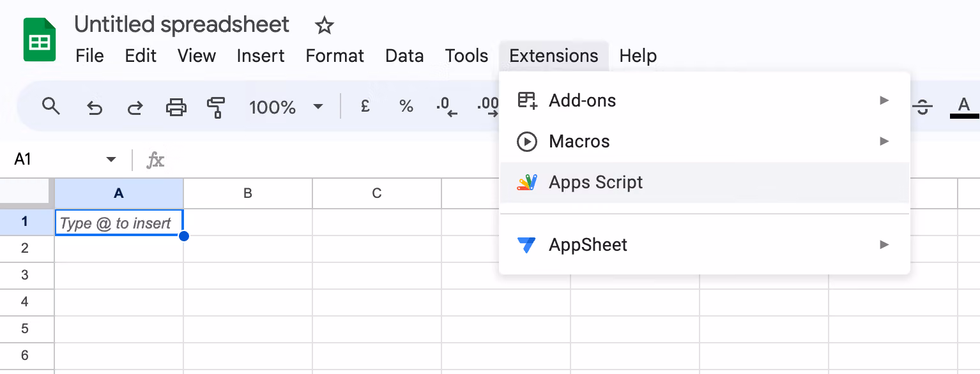Open the Help menu
The width and height of the screenshot is (980, 374).
pos(638,56)
